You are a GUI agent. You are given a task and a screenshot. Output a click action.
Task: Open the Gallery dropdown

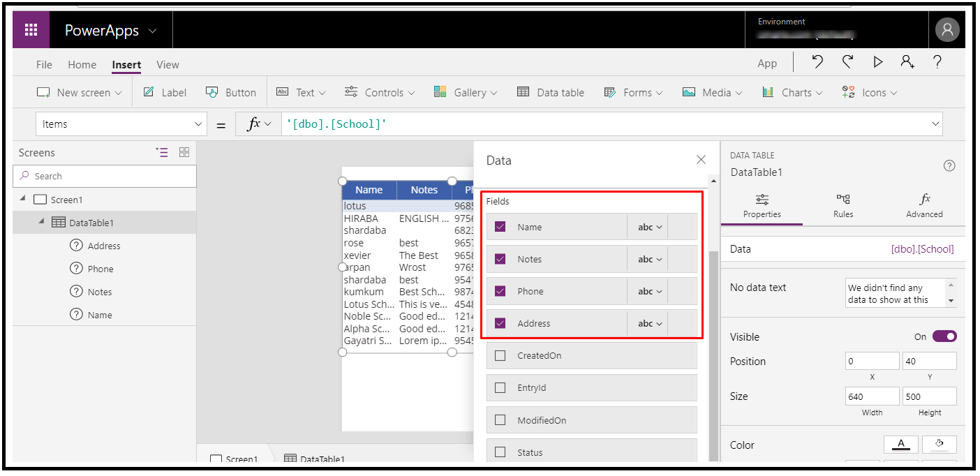(466, 92)
